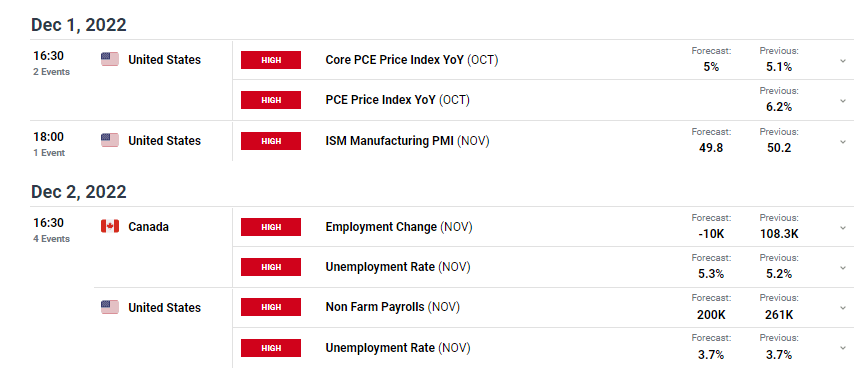The image size is (854, 382).
Task: Expand the Core PCE Price Index YoY row
Action: pyautogui.click(x=843, y=60)
